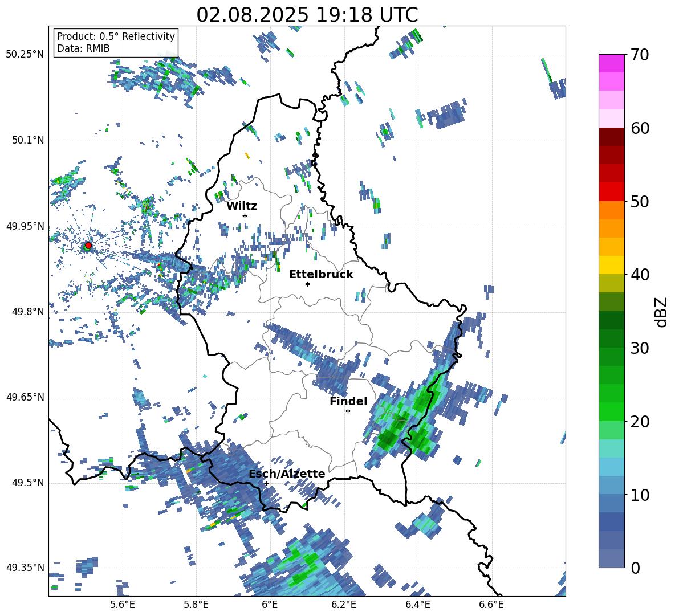
Task: Click the 49.8°N latitude label
Action: click(27, 312)
